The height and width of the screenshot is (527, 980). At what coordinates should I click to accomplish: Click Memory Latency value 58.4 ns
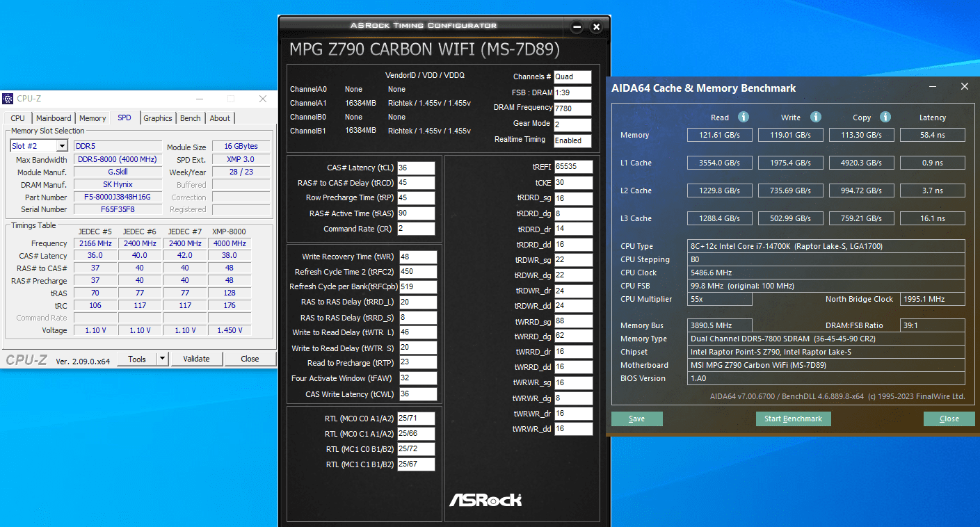pyautogui.click(x=932, y=135)
